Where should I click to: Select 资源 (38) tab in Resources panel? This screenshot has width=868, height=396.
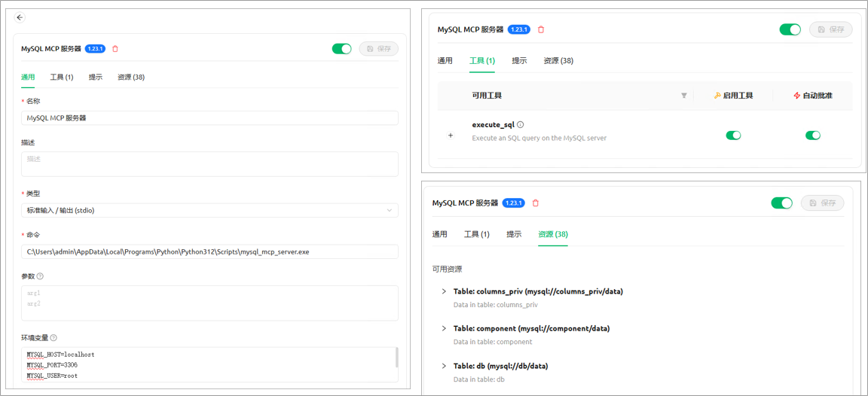tap(553, 234)
